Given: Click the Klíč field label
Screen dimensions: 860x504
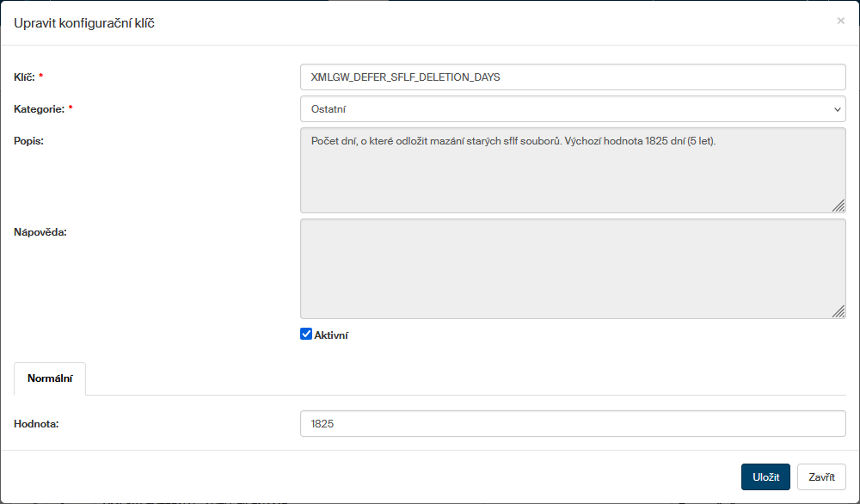Looking at the screenshot, I should (24, 77).
